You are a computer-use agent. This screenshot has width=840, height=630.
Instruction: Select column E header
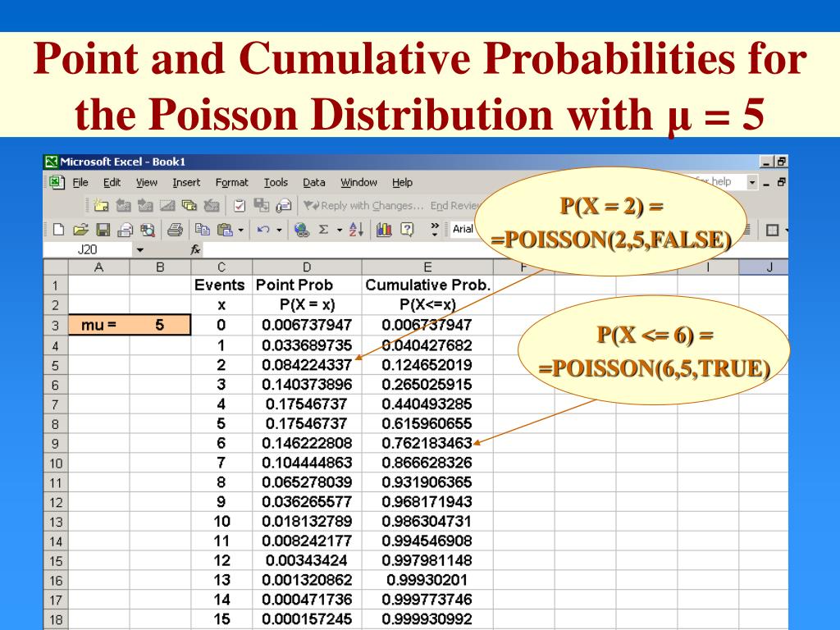(x=427, y=267)
